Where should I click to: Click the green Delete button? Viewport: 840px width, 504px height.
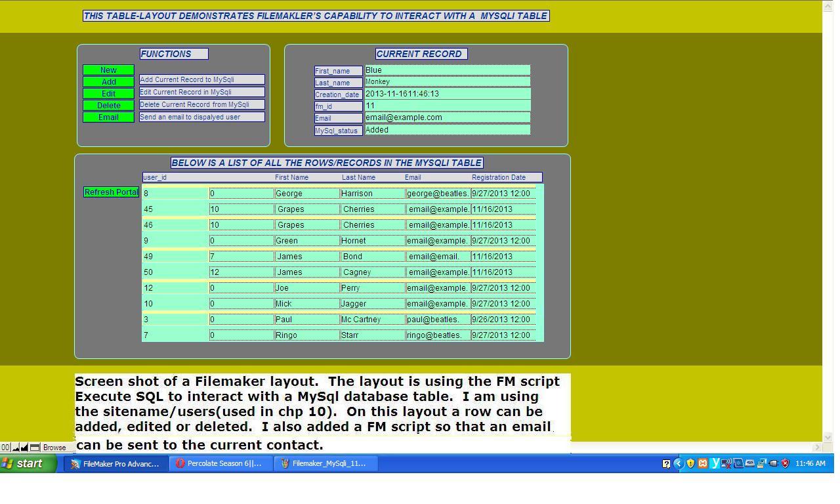108,106
